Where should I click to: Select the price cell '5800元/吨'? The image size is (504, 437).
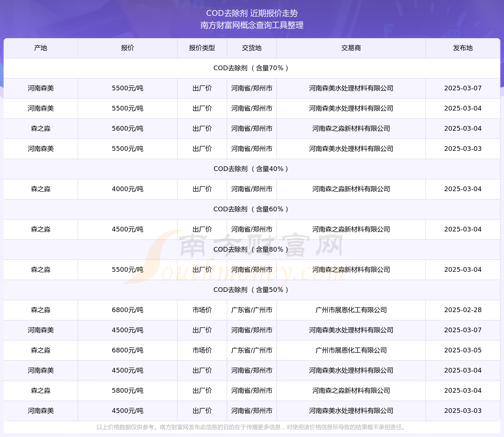[x=127, y=391]
